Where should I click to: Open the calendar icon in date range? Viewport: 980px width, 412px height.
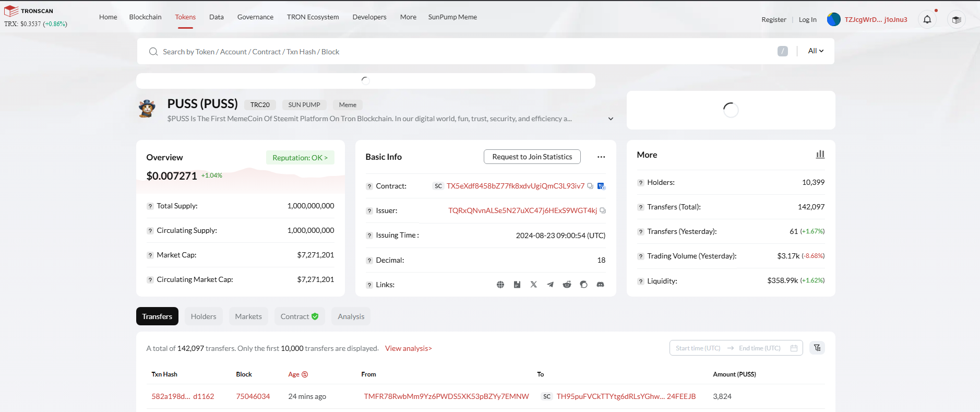[x=794, y=348]
